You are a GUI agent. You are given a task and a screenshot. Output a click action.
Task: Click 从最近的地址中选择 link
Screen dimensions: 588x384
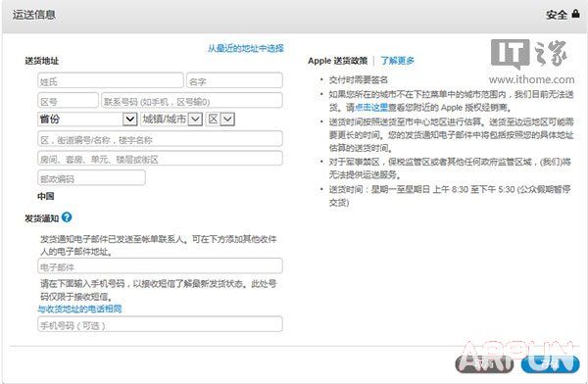pos(246,48)
